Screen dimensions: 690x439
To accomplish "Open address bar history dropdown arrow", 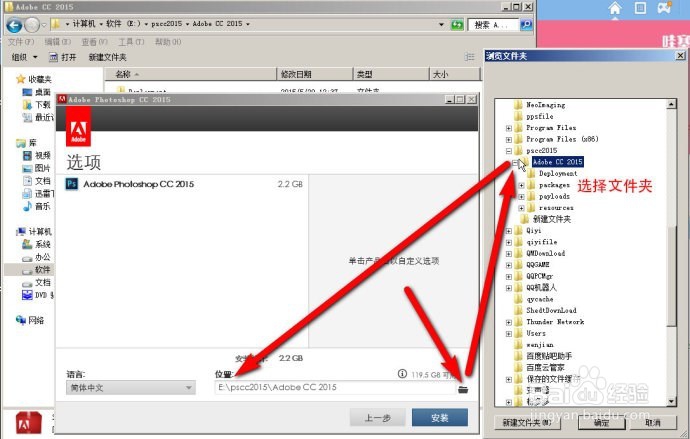I will [x=441, y=25].
